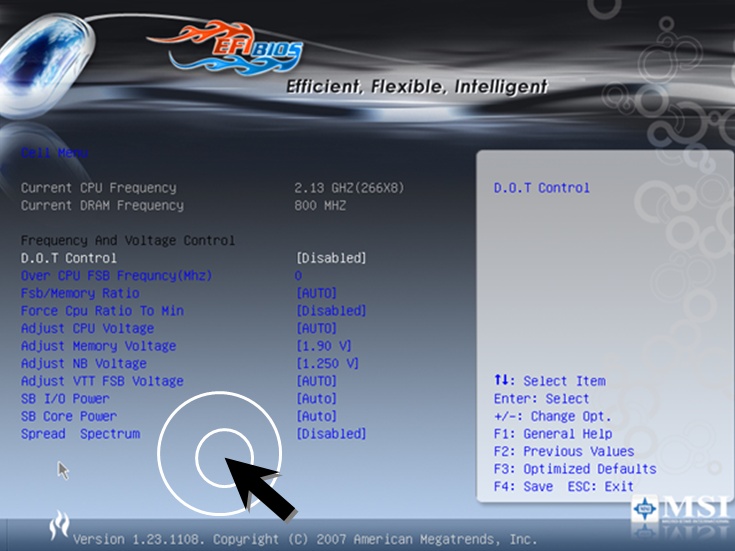The image size is (735, 551).
Task: Select the D.O.T Control menu item
Action: (x=68, y=258)
